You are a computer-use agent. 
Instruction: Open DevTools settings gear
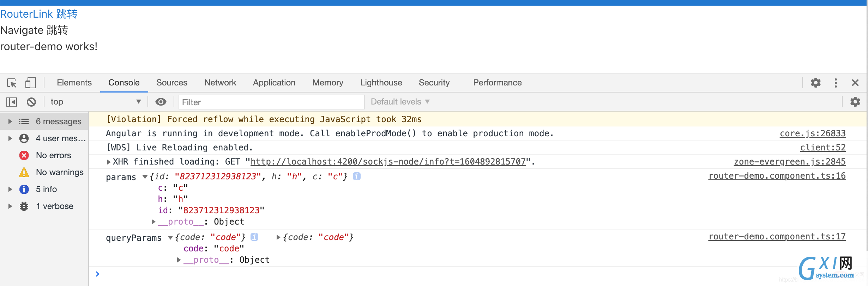pos(815,83)
